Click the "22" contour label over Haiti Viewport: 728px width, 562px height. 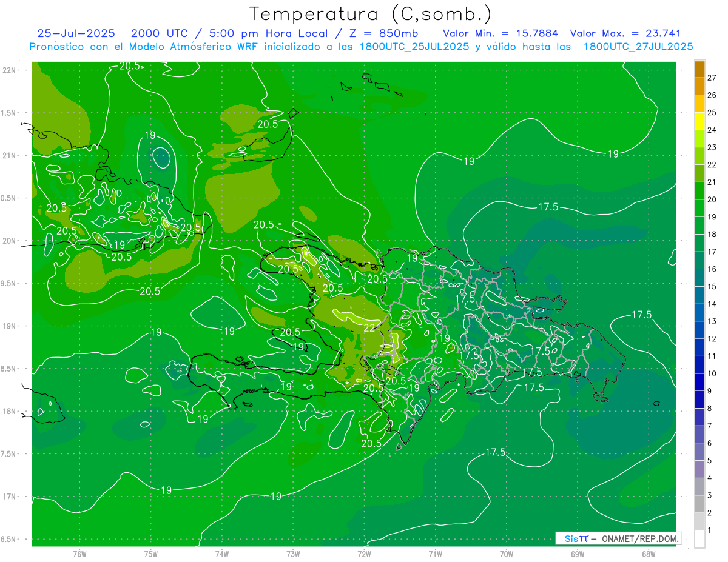[369, 327]
